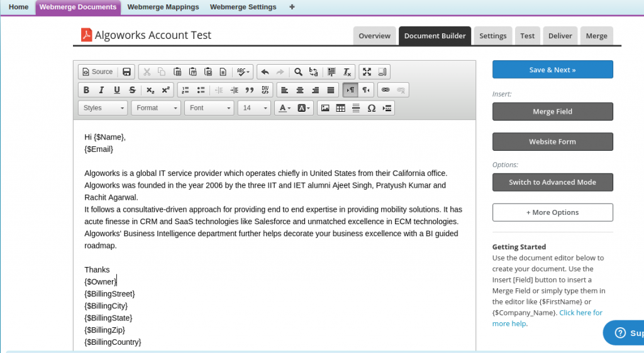This screenshot has width=644, height=353.
Task: Click the Save & Next button
Action: [x=552, y=70]
